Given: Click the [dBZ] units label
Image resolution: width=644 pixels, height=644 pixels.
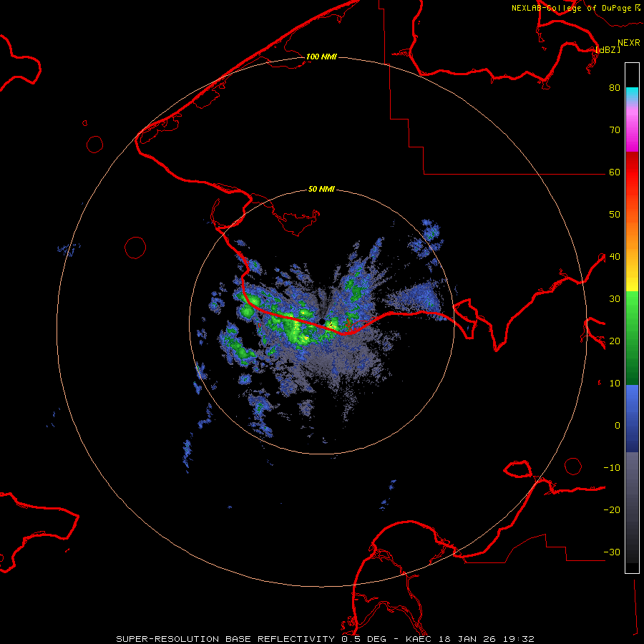Looking at the screenshot, I should [x=608, y=49].
